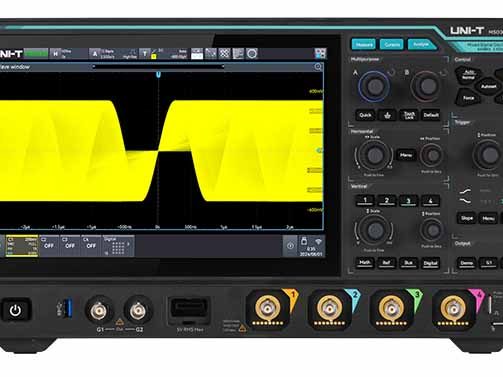Tap the C2 OFF channel tile
Image resolution: width=503 pixels, height=377 pixels.
click(x=49, y=246)
